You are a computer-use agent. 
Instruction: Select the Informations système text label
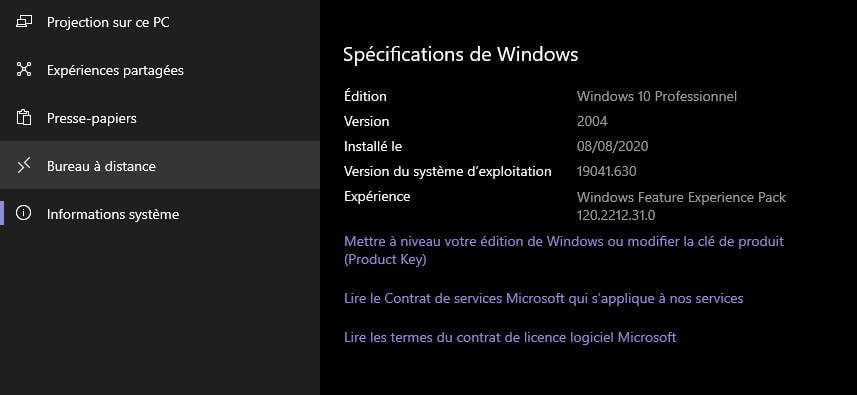[113, 214]
